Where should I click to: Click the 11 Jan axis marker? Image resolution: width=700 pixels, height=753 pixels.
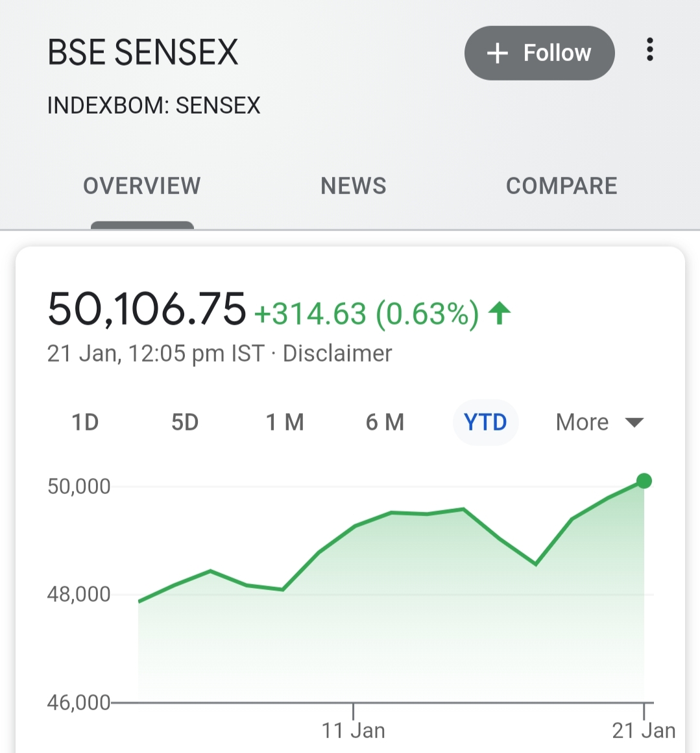353,730
